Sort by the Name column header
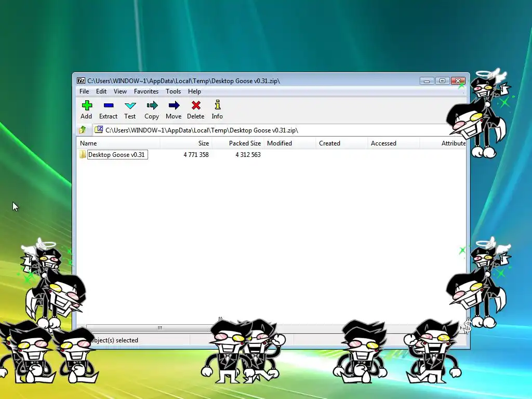The image size is (532, 399). click(x=118, y=143)
